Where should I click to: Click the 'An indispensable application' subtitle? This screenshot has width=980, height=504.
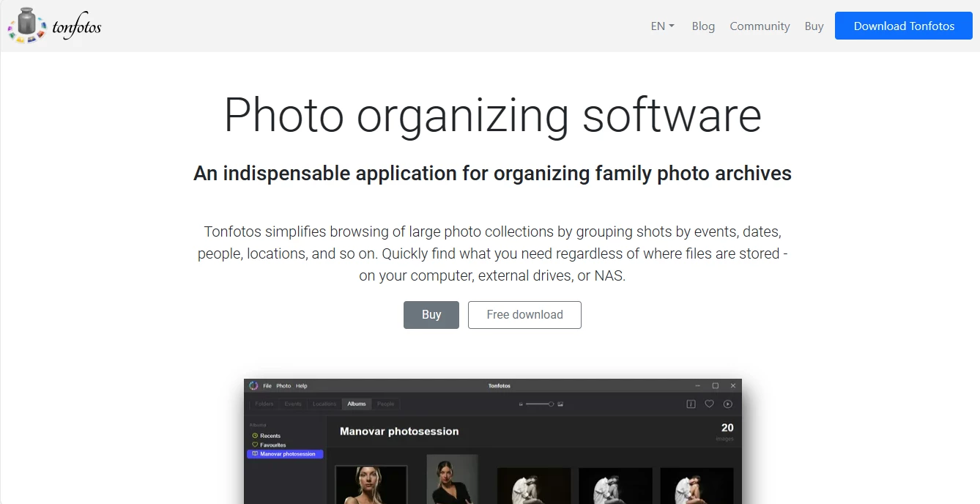(492, 174)
